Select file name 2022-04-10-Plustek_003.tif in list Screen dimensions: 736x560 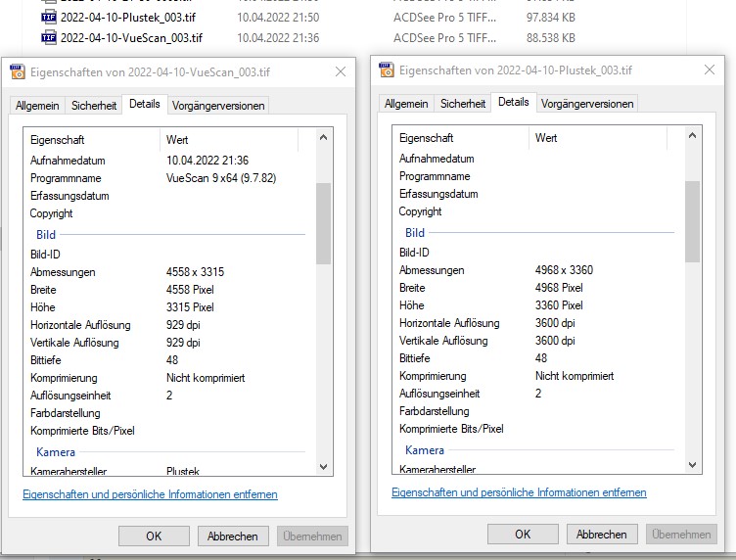128,18
